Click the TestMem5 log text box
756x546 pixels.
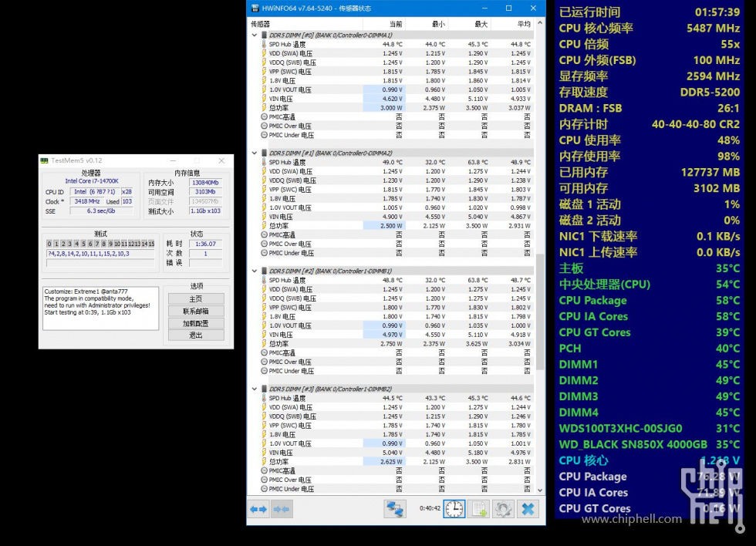pos(100,308)
